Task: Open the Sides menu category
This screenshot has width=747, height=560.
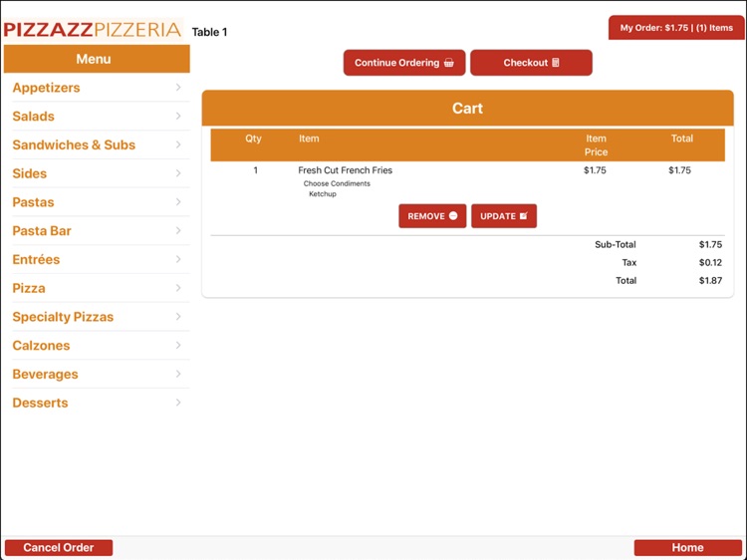Action: click(97, 173)
